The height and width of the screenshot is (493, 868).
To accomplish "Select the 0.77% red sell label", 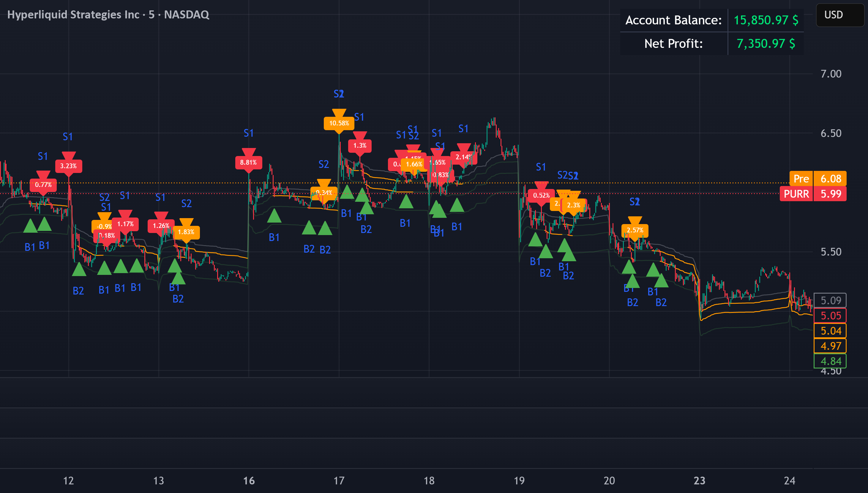I will click(43, 185).
